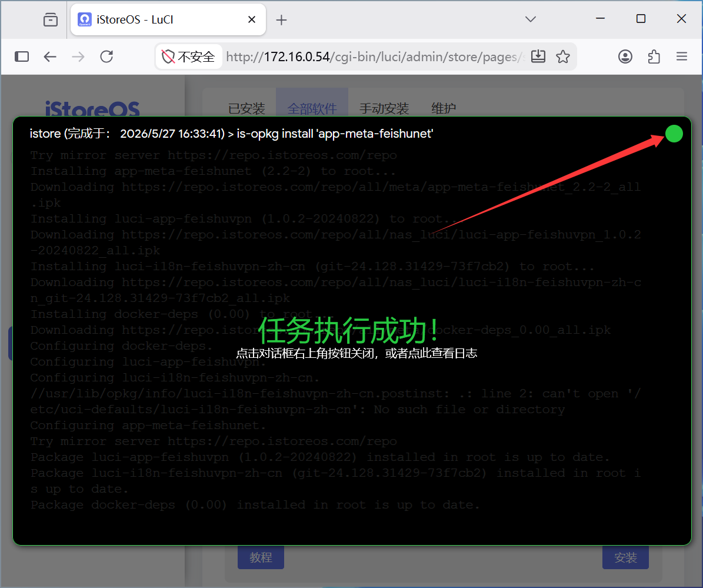Screen dimensions: 703x588
Task: Click the address bar URL field
Action: pyautogui.click(x=374, y=57)
